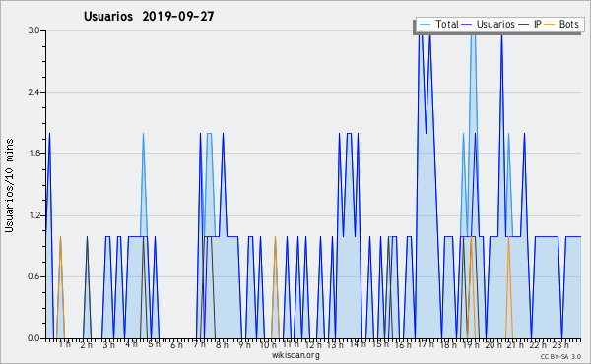Click the '17 h' x-axis label

tap(426, 344)
